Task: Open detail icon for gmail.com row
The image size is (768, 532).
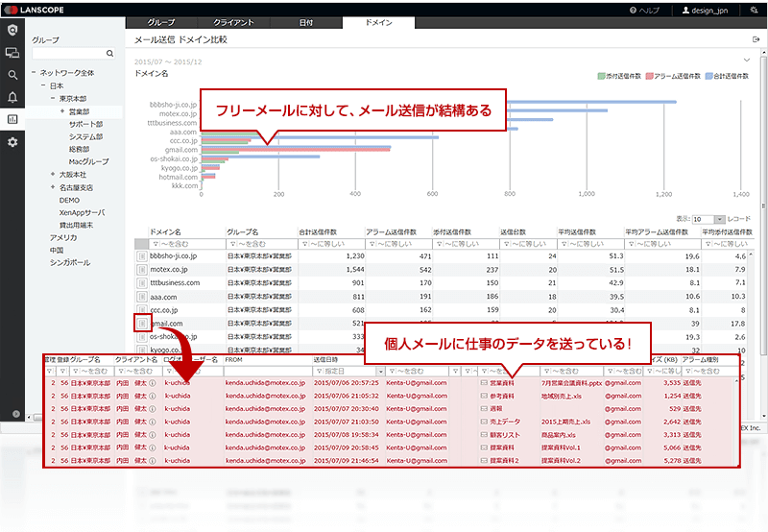Action: 141,324
